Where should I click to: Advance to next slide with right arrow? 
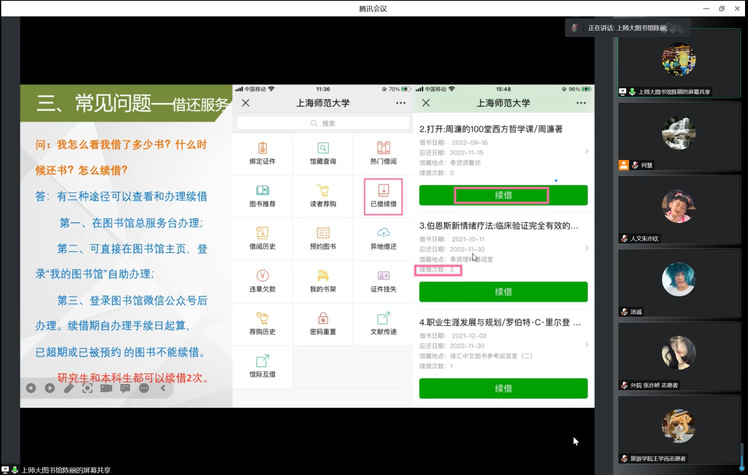click(x=49, y=388)
